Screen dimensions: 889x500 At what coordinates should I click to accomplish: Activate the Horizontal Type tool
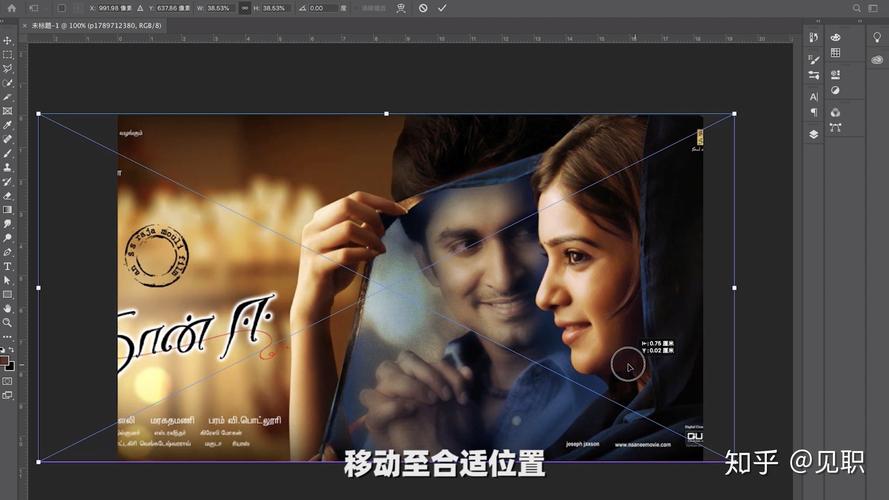click(x=7, y=266)
